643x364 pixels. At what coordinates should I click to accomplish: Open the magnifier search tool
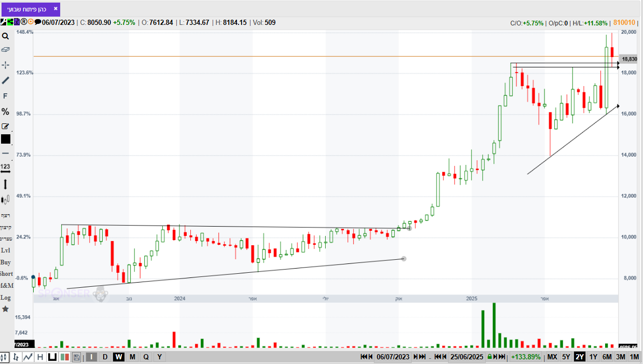coord(5,36)
